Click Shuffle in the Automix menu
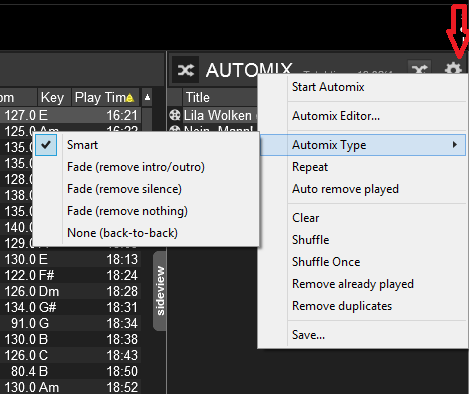This screenshot has height=394, width=469. coord(362,240)
